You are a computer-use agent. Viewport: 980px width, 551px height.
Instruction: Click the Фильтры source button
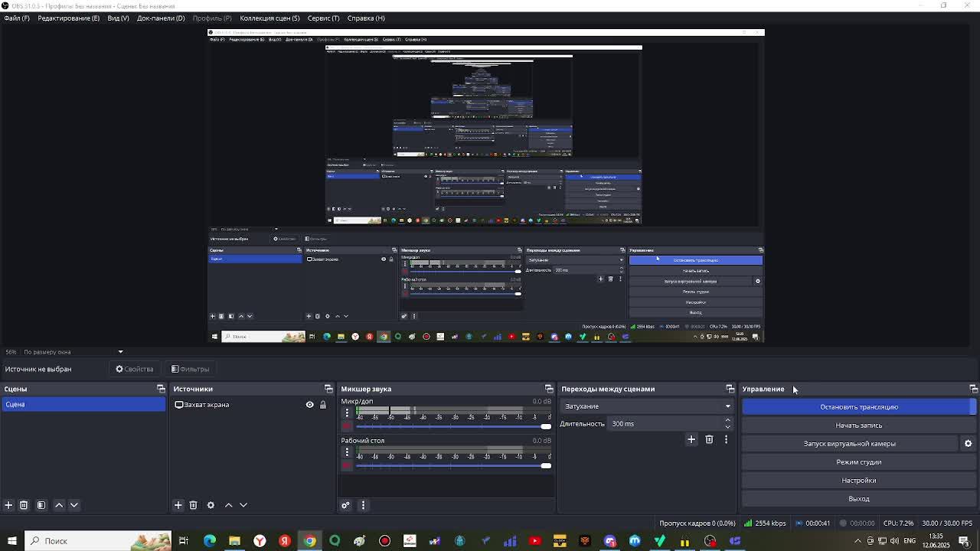pyautogui.click(x=190, y=369)
